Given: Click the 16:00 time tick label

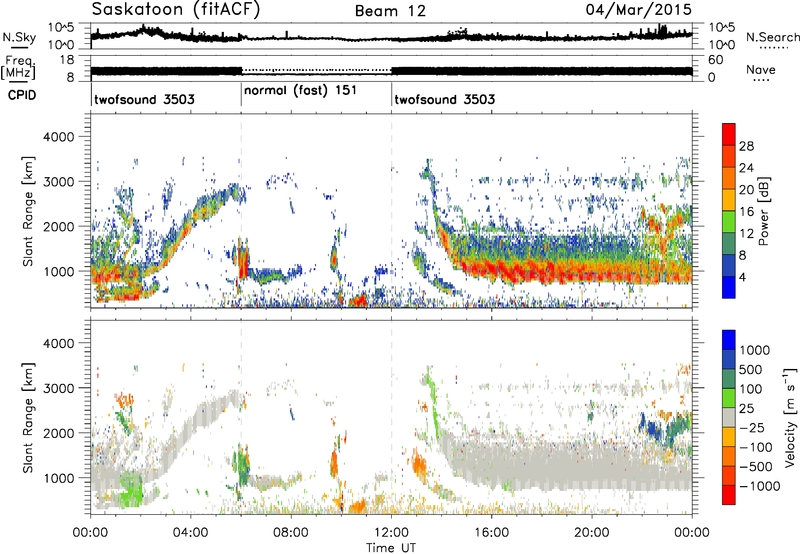Looking at the screenshot, I should click(491, 533).
